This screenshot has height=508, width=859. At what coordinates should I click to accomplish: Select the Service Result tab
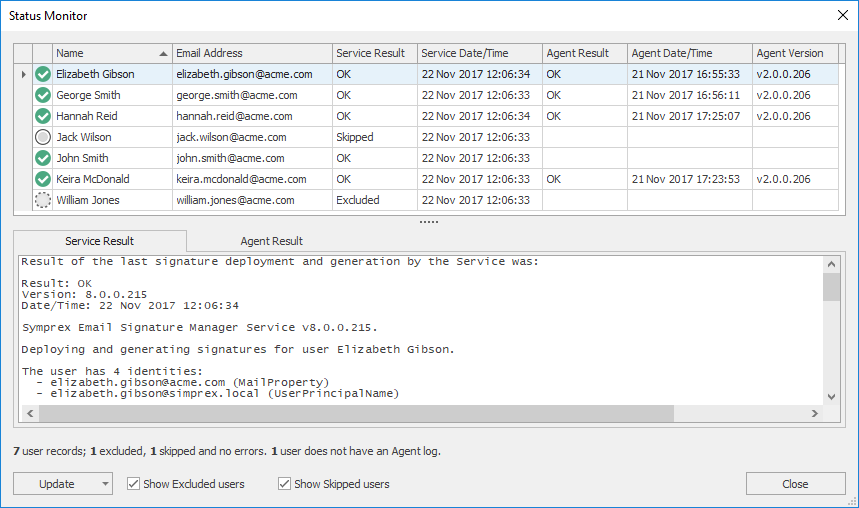[99, 241]
